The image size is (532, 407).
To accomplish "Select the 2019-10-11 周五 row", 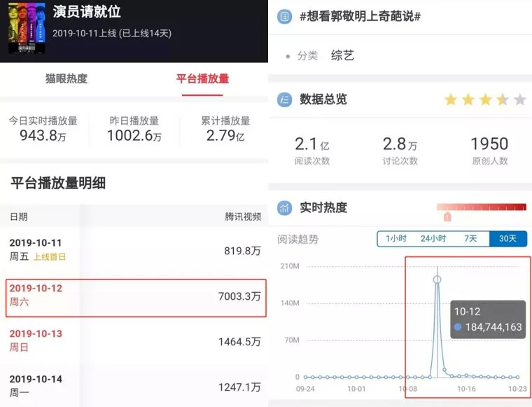I will [134, 250].
